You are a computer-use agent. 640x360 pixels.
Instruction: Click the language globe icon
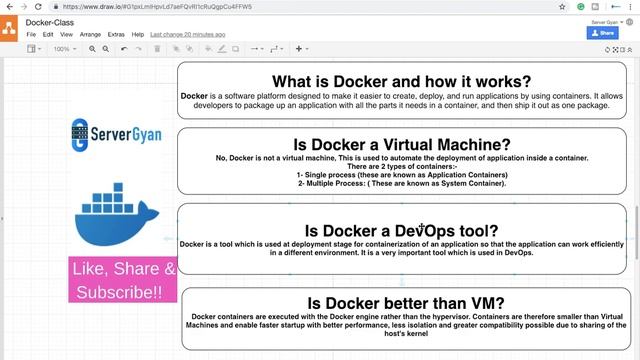630,22
